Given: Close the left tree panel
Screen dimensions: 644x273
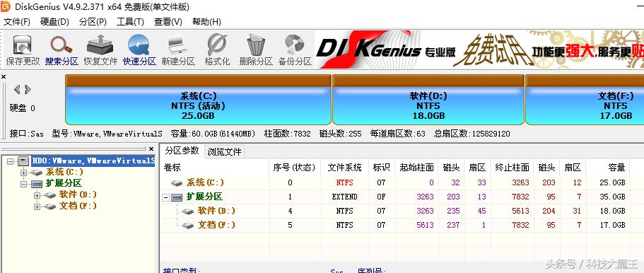Looking at the screenshot, I should tap(151, 149).
